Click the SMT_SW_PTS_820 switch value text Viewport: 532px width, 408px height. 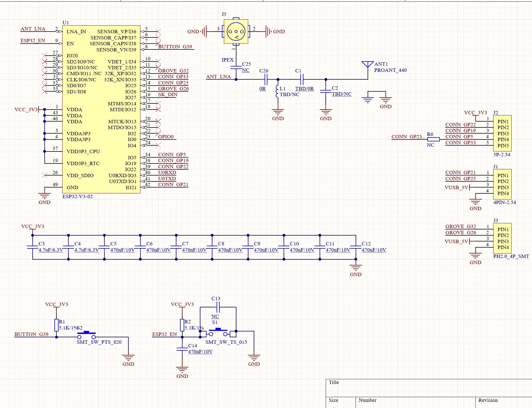click(99, 342)
